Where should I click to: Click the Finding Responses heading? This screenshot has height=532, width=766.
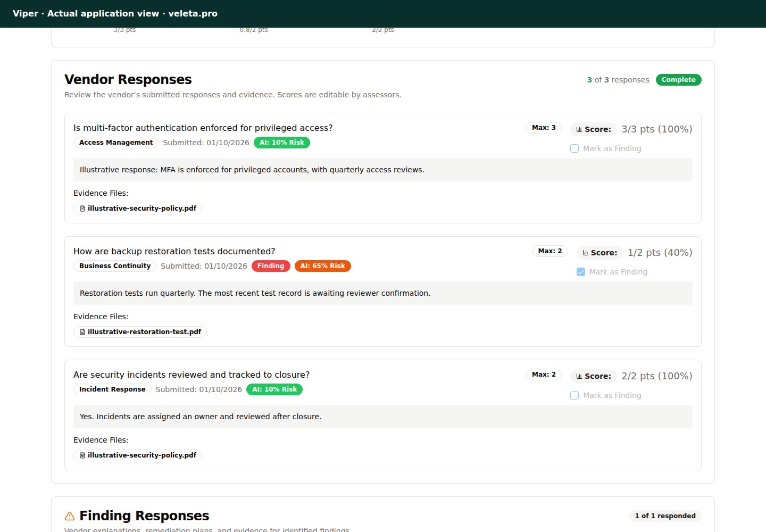click(144, 516)
